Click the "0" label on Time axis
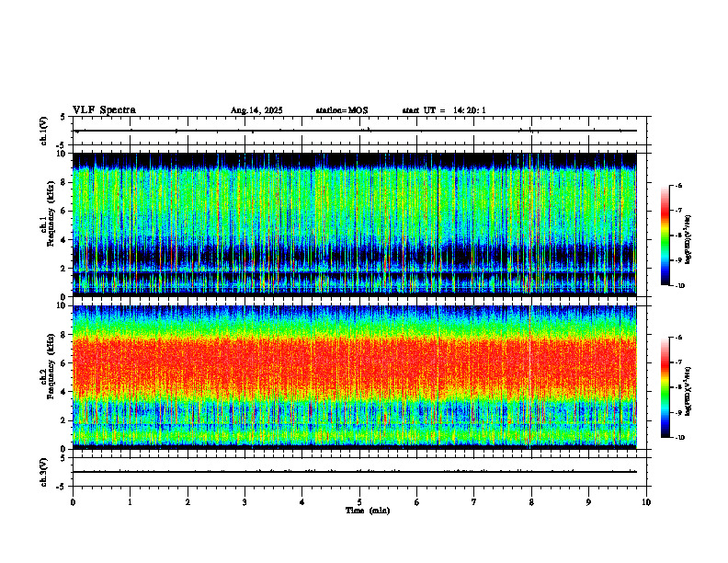 point(73,502)
